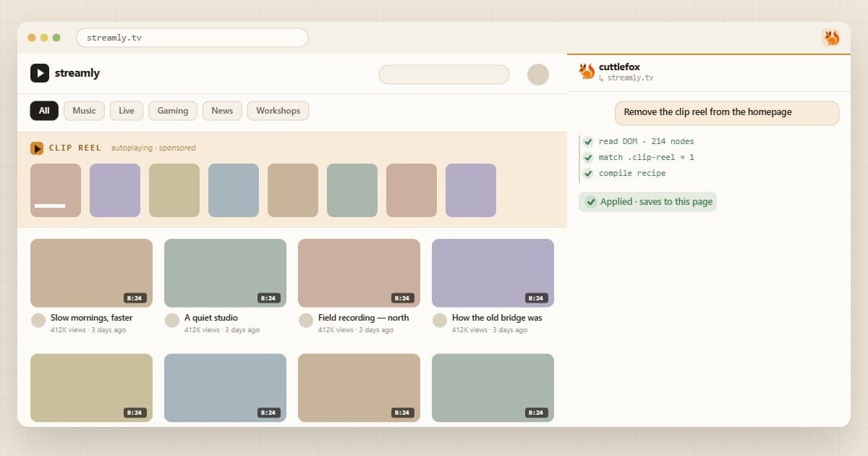868x456 pixels.
Task: Click 'Applied · saves to this page' badge
Action: (648, 202)
